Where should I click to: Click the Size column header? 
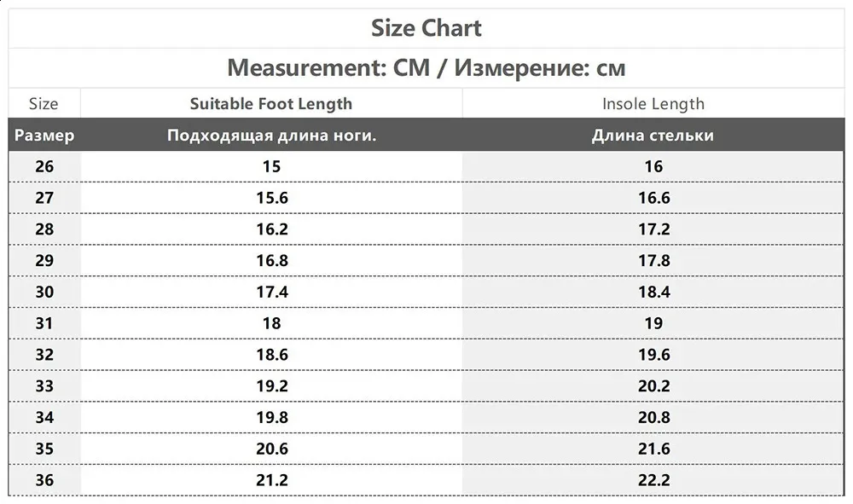pos(44,104)
